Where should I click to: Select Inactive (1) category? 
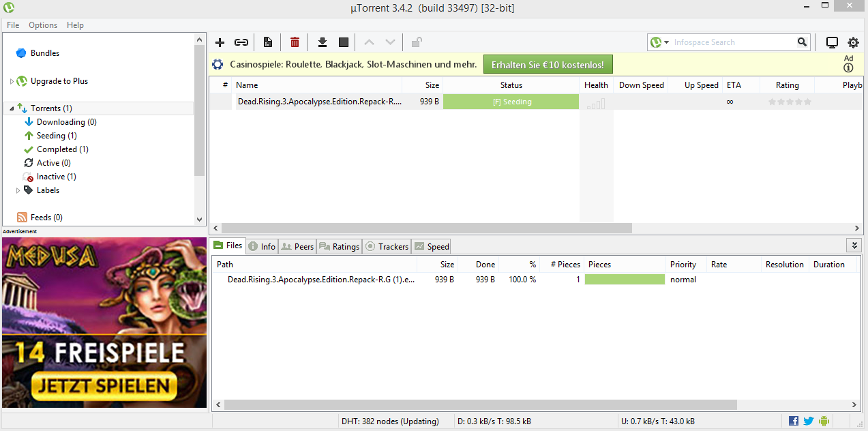(x=57, y=177)
